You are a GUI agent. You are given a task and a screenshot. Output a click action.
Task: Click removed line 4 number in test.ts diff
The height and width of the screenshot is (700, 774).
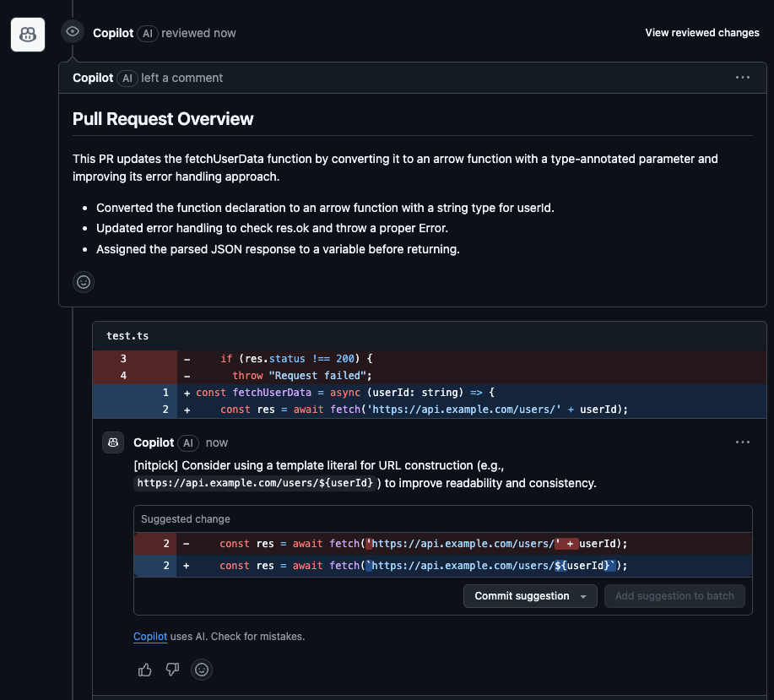tap(123, 376)
